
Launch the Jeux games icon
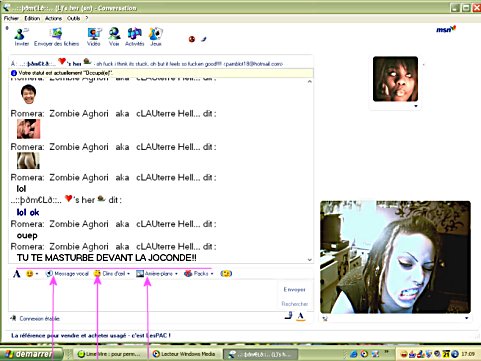(x=155, y=34)
